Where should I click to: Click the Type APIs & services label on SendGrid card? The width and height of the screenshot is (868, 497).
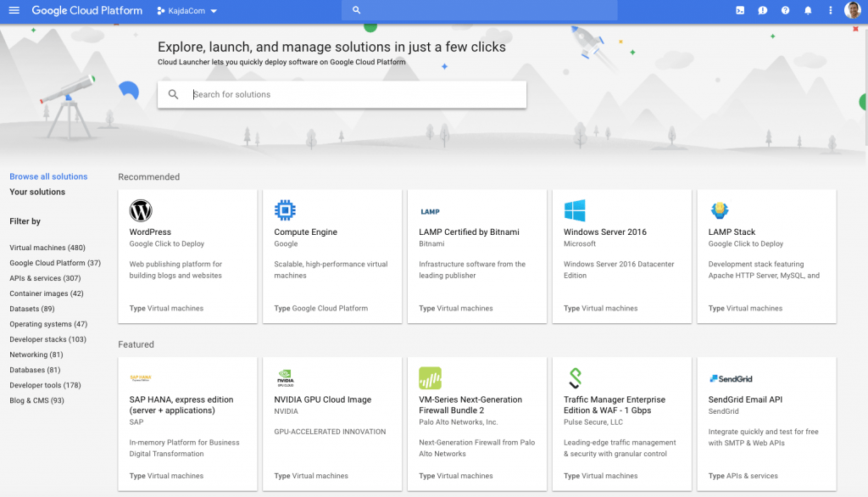743,476
